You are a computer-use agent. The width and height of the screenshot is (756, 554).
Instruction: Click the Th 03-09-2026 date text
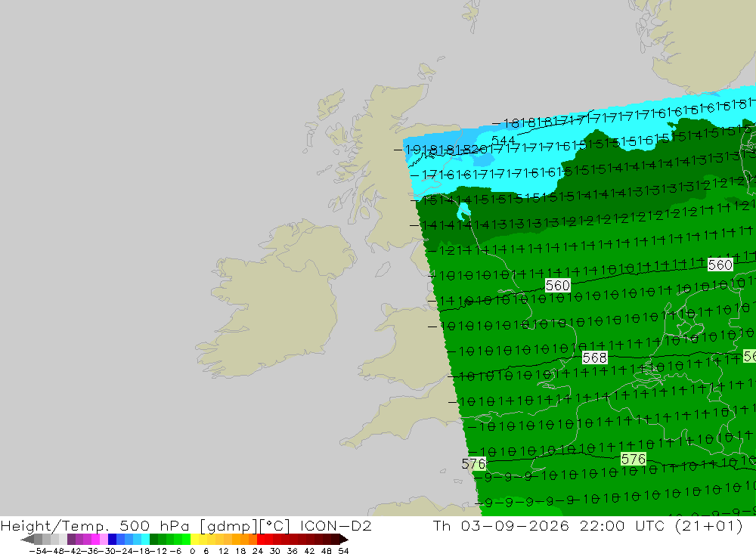(x=501, y=525)
